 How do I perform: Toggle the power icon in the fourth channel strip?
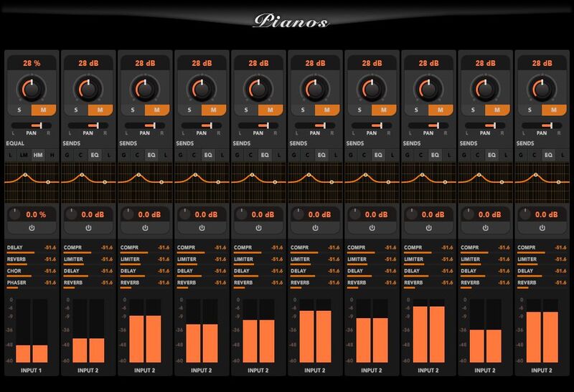pyautogui.click(x=202, y=228)
